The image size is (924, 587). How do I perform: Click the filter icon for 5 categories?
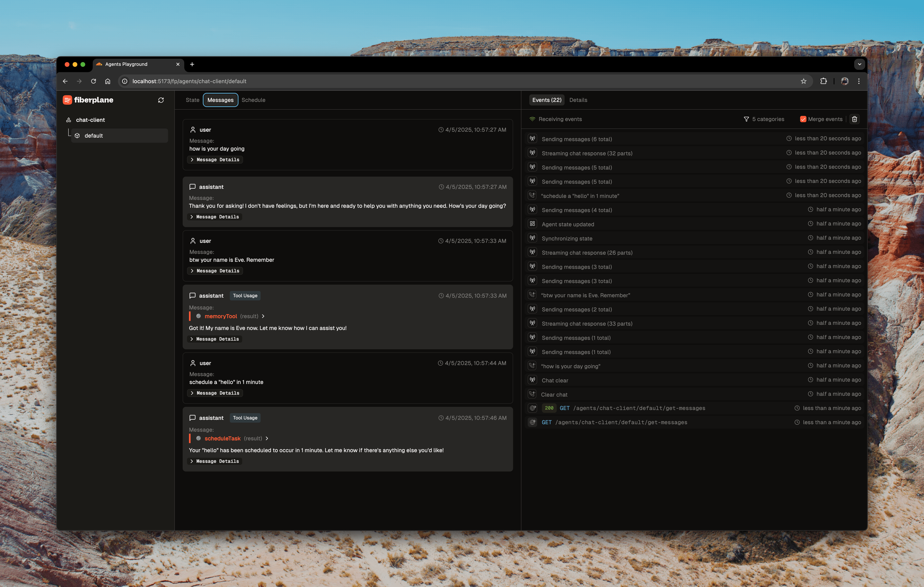pyautogui.click(x=746, y=119)
